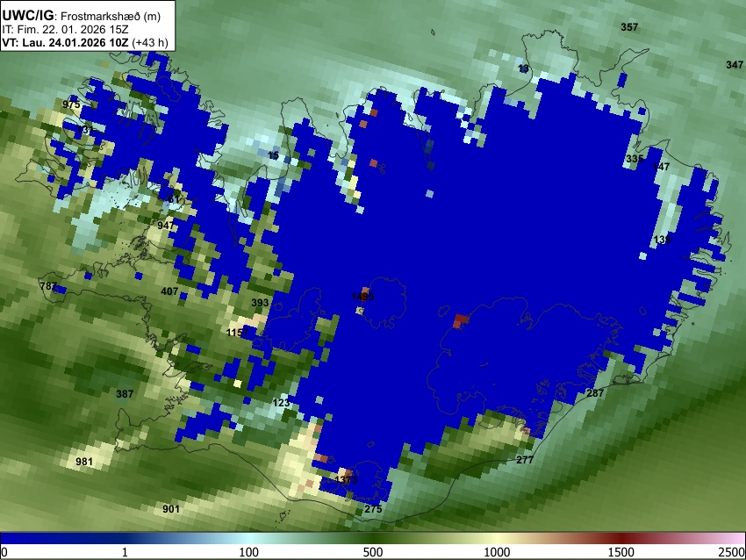
Task: Click the dark red segment of the color scale
Action: click(x=621, y=538)
